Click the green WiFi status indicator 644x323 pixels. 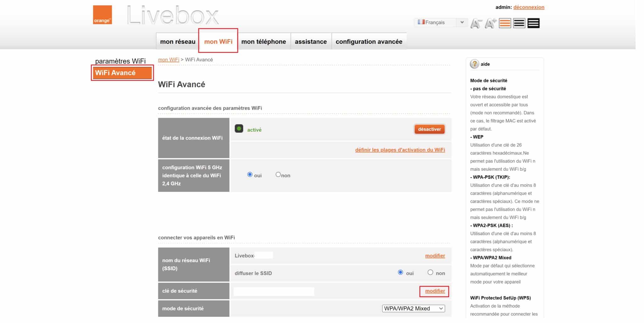[239, 129]
